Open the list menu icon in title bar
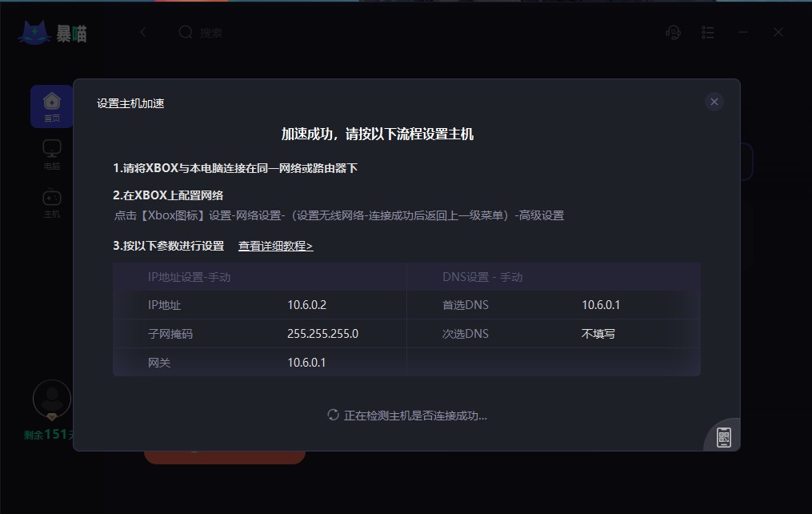 click(708, 33)
